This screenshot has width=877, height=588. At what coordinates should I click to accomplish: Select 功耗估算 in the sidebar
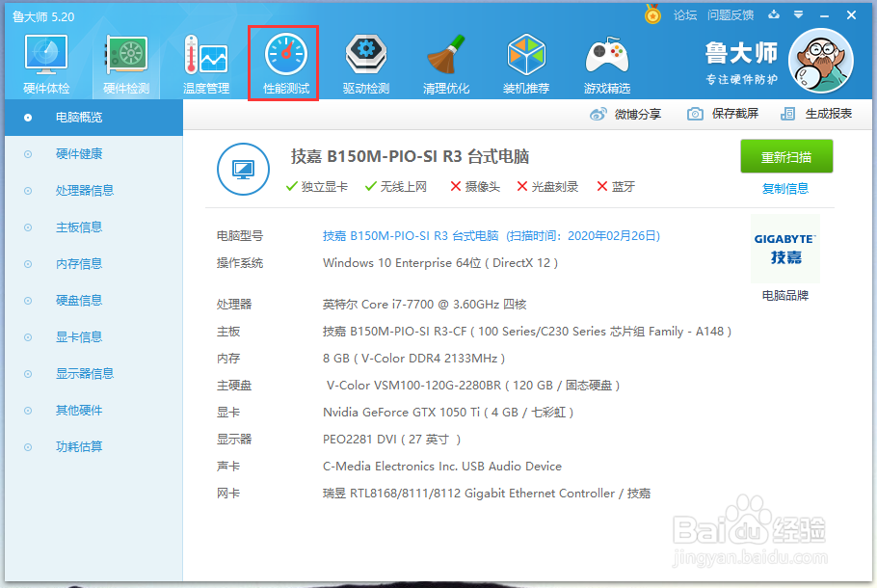[94, 446]
